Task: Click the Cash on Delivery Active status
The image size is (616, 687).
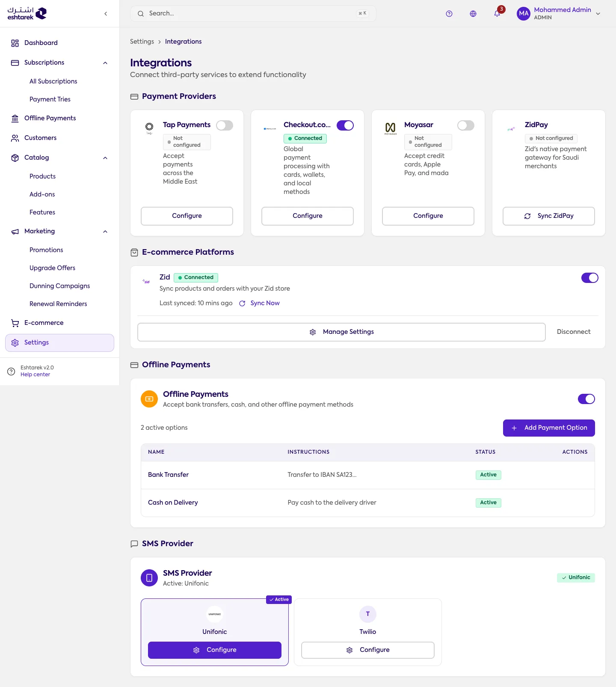Action: pyautogui.click(x=488, y=503)
